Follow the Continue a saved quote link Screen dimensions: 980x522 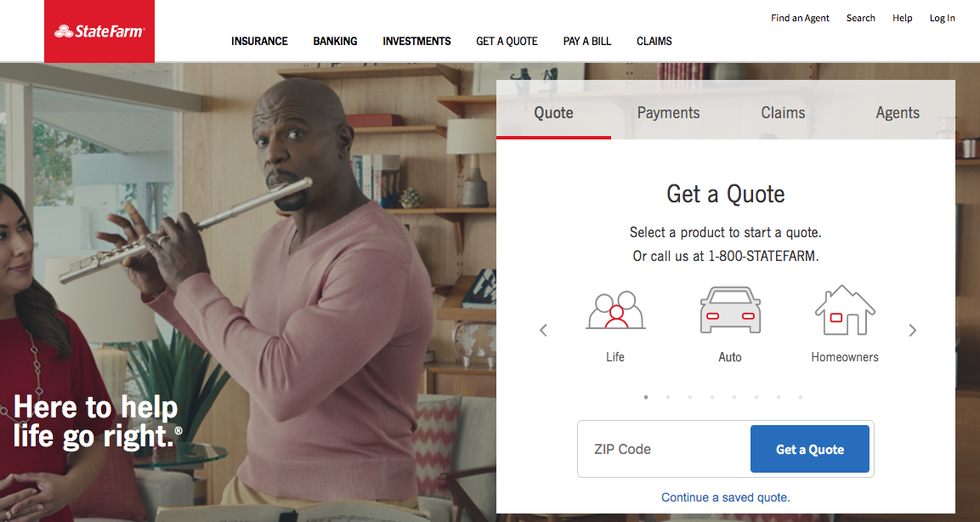pos(726,497)
